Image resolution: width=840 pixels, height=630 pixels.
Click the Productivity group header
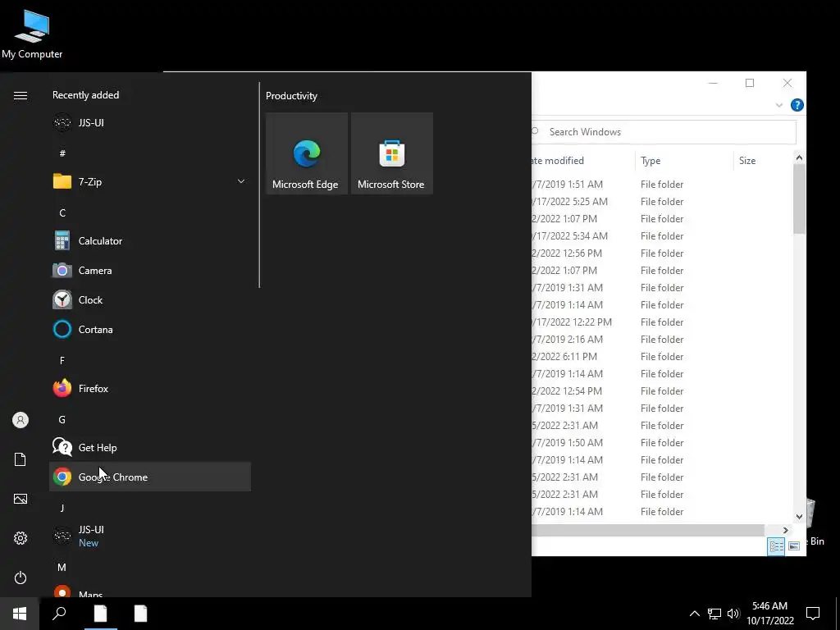coord(291,96)
